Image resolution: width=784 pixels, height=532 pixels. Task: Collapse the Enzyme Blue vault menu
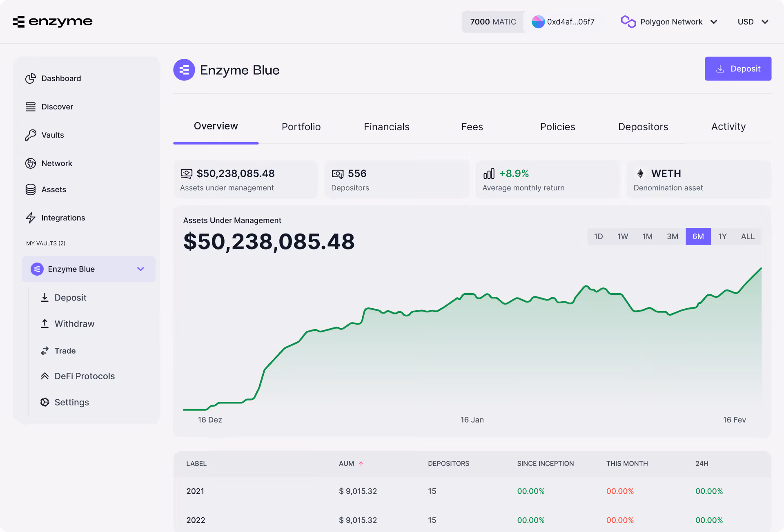point(140,269)
